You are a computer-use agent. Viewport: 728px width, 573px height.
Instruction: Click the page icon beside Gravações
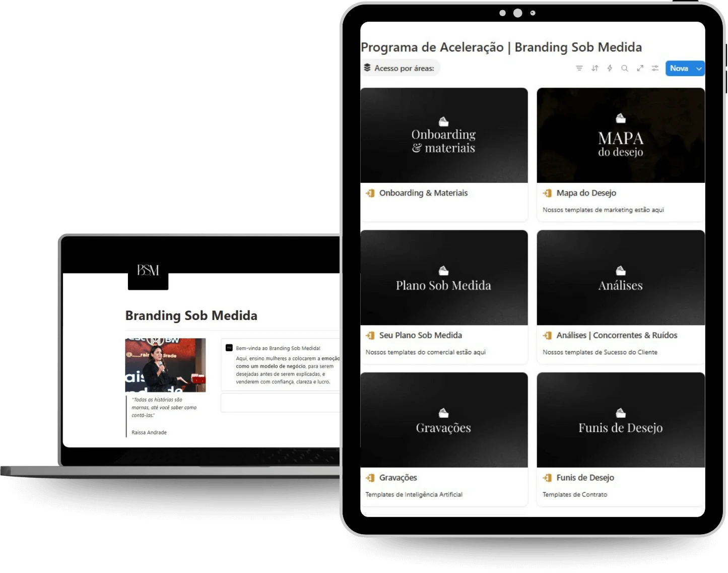(370, 478)
